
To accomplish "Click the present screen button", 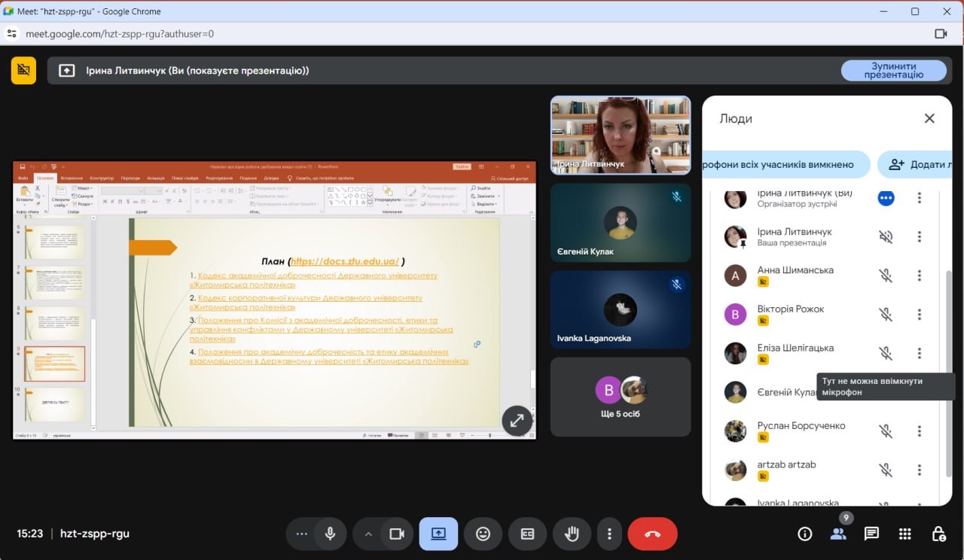I will [438, 534].
